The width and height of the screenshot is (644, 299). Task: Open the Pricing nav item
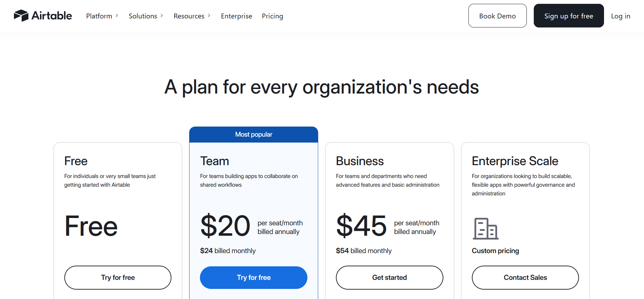(x=272, y=16)
